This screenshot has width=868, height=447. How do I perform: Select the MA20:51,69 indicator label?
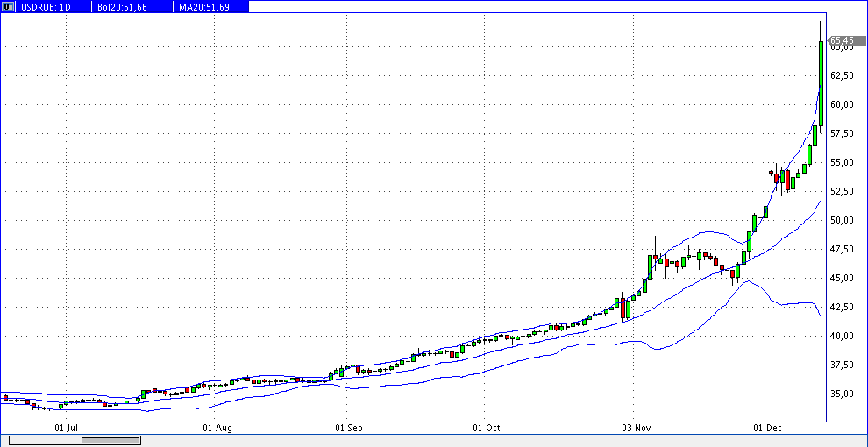click(205, 7)
